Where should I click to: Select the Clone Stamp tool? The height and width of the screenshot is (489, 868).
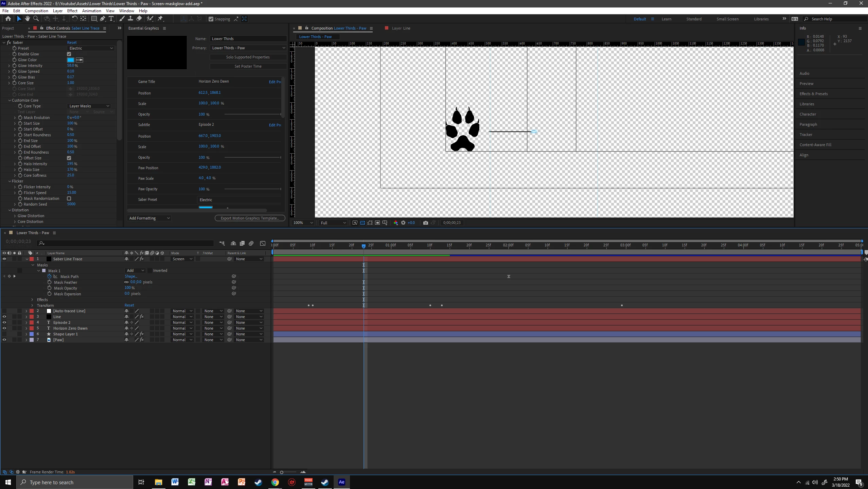tap(130, 19)
